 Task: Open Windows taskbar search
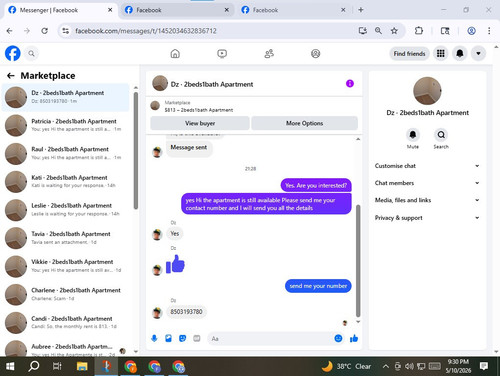34,366
